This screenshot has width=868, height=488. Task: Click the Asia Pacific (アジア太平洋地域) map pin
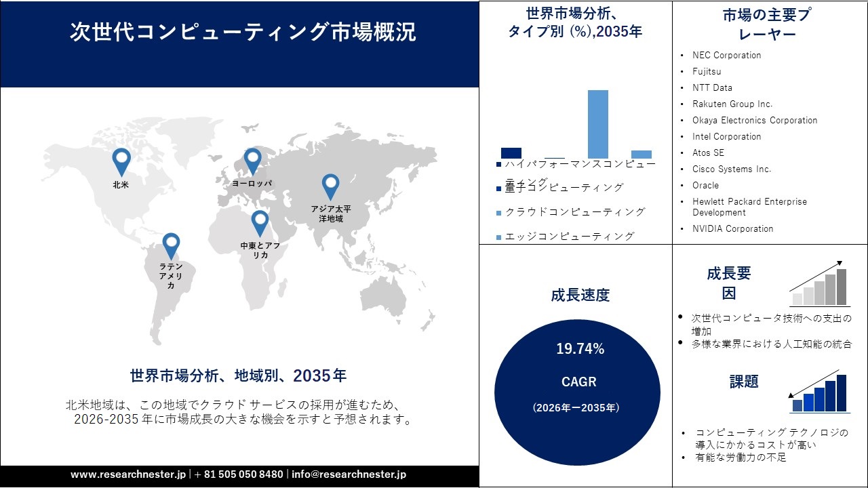(x=330, y=188)
